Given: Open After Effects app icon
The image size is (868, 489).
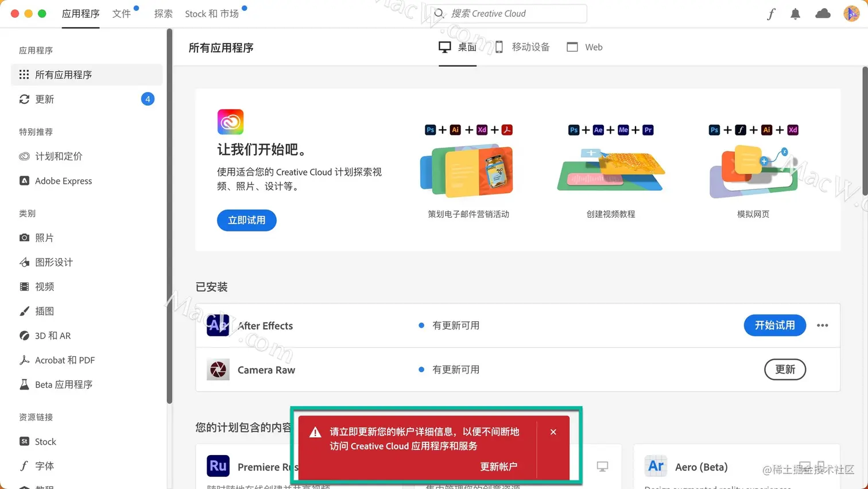Looking at the screenshot, I should click(x=218, y=325).
